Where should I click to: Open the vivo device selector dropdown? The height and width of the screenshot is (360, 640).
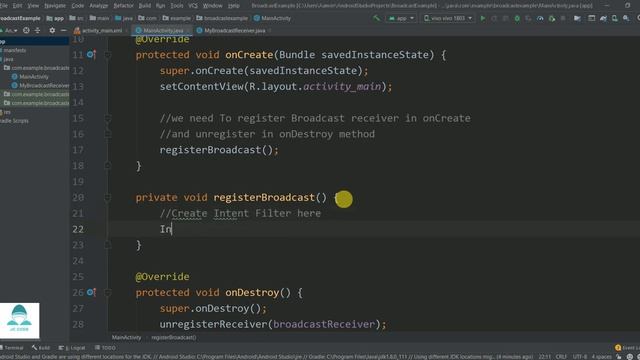click(x=448, y=18)
